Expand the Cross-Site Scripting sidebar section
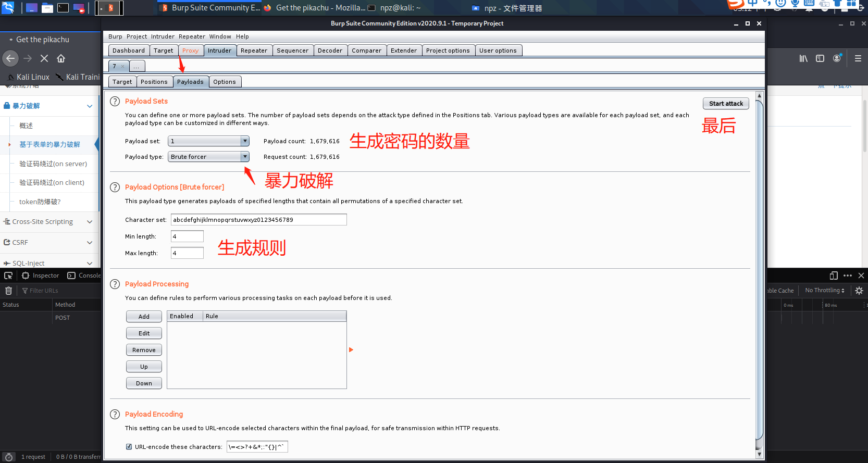This screenshot has width=868, height=463. (x=90, y=222)
